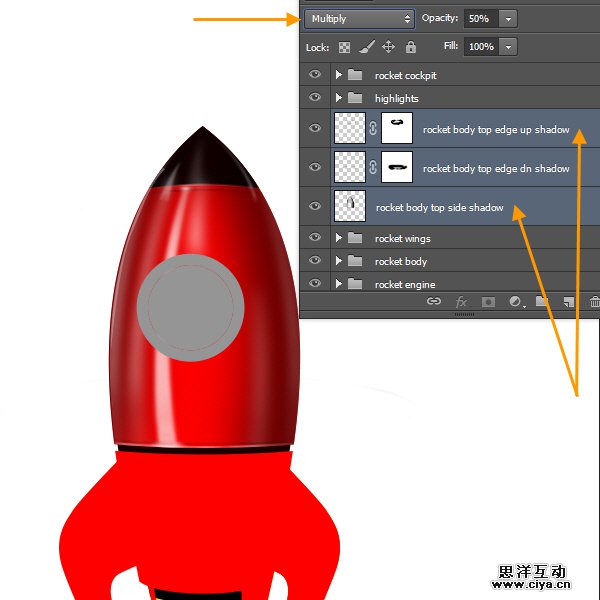Click the Create new layer icon
Screen dimensions: 600x600
(x=569, y=302)
